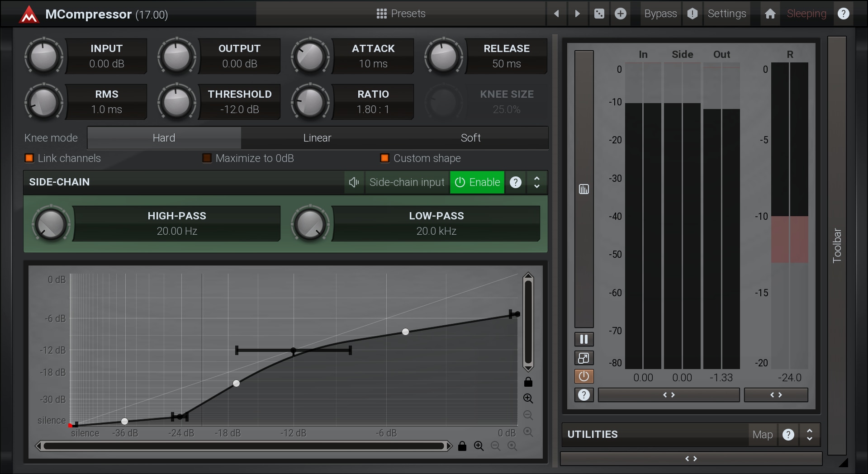This screenshot has height=474, width=868.
Task: Click the random preset dice icon
Action: click(599, 14)
